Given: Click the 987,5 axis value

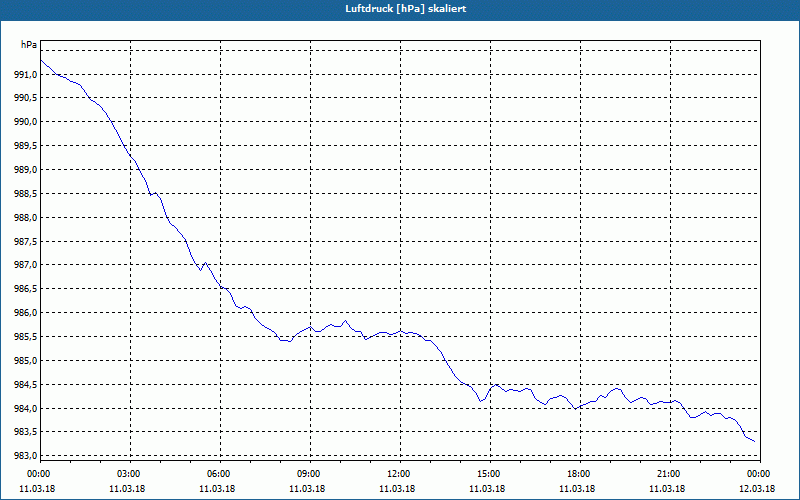Looking at the screenshot, I should [x=26, y=241].
